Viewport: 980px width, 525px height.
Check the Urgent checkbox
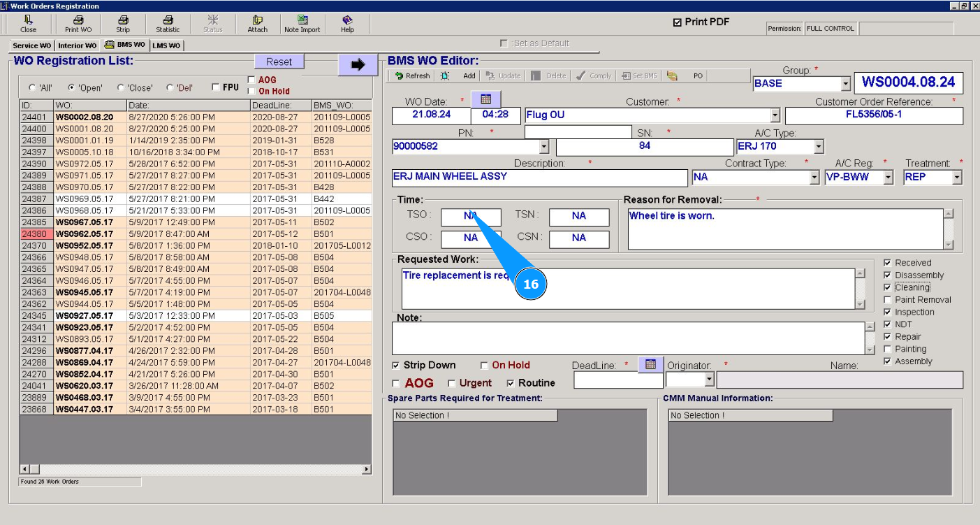point(451,384)
